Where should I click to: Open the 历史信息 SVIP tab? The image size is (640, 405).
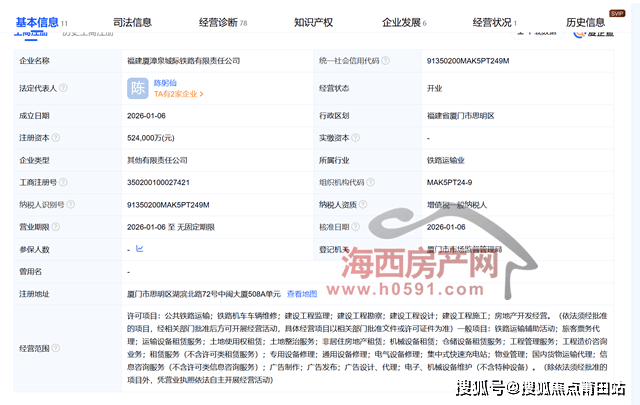coord(585,21)
